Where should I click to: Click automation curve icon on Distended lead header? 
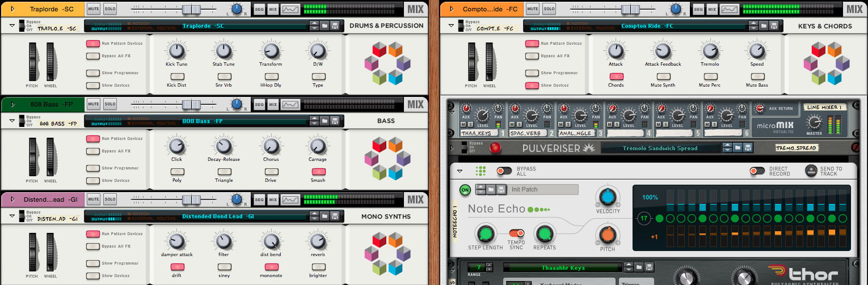pyautogui.click(x=290, y=199)
